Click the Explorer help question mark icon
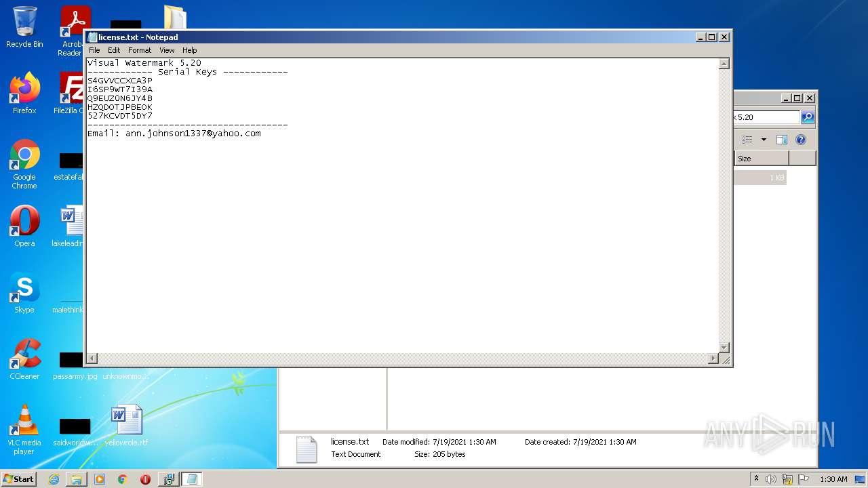This screenshot has width=868, height=488. pyautogui.click(x=801, y=140)
